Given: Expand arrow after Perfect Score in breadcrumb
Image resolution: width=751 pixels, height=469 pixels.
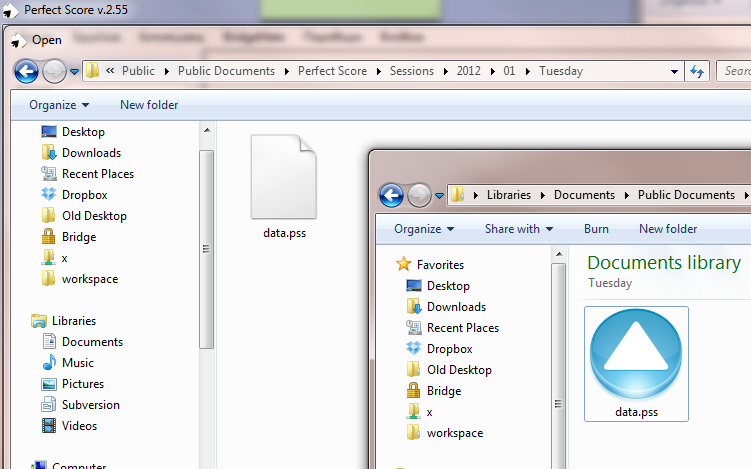Looking at the screenshot, I should pyautogui.click(x=378, y=71).
